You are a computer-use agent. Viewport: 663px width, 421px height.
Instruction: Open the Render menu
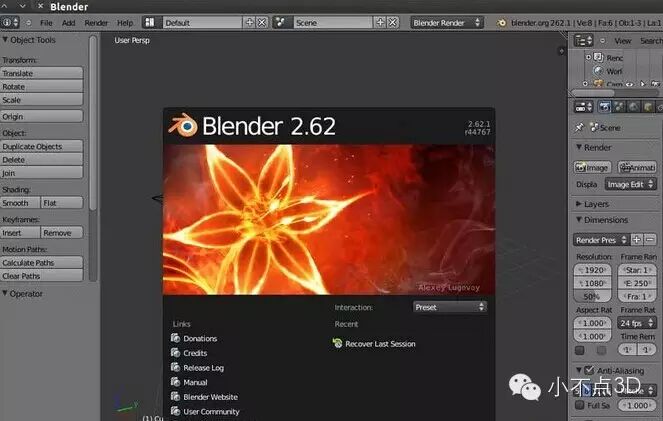pyautogui.click(x=96, y=23)
